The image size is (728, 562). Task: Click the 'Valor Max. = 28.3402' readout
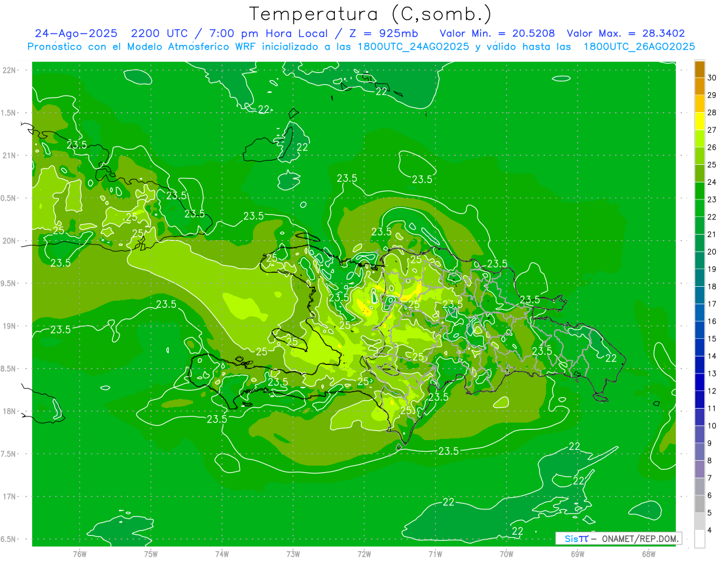point(626,34)
